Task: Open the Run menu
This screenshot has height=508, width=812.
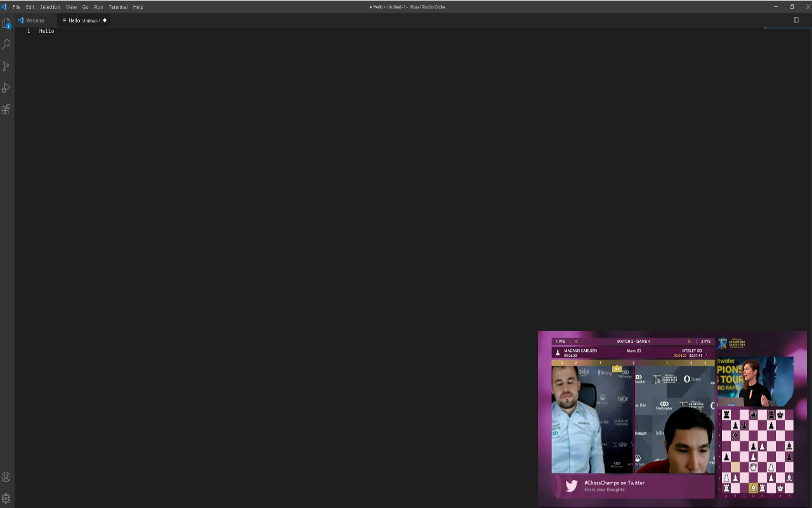Action: coord(98,7)
